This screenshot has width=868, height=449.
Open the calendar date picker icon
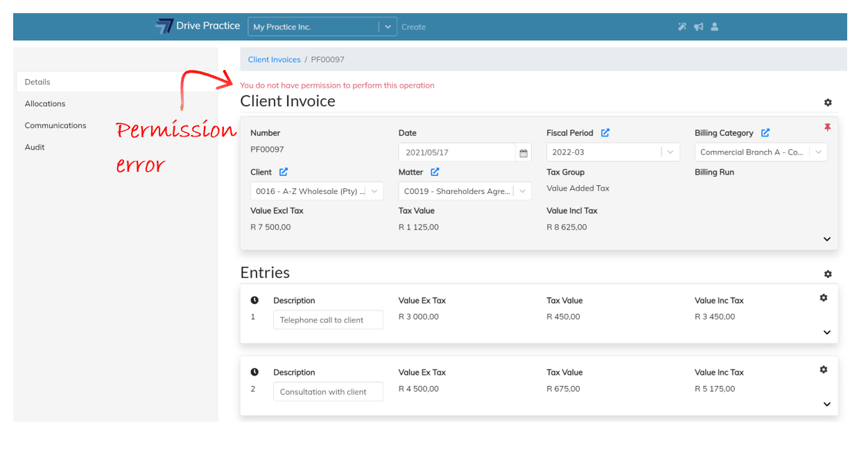point(523,153)
